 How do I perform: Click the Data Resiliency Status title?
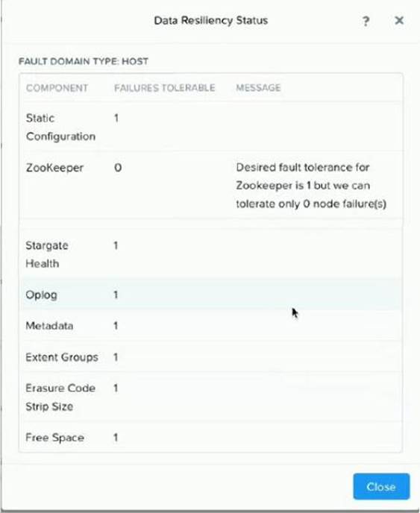(211, 21)
